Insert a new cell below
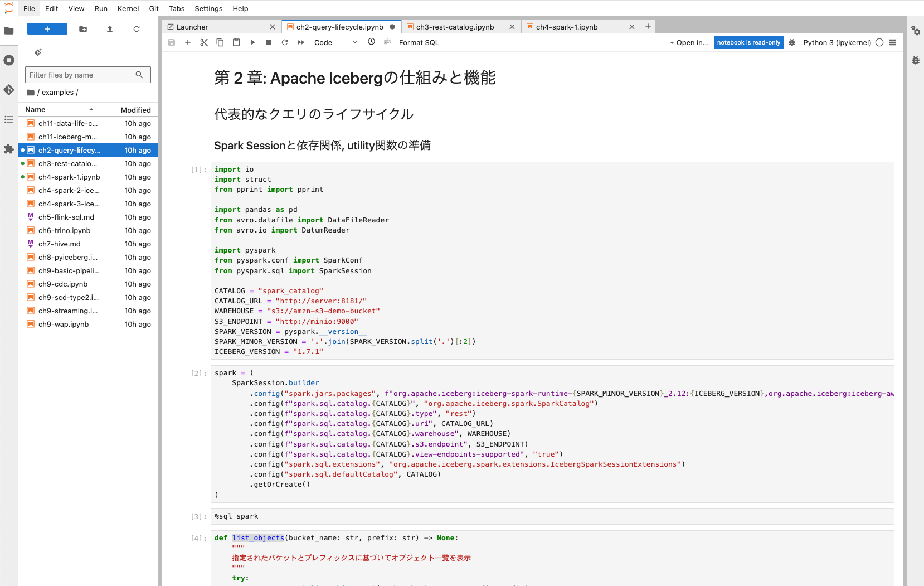The height and width of the screenshot is (586, 924). tap(188, 42)
